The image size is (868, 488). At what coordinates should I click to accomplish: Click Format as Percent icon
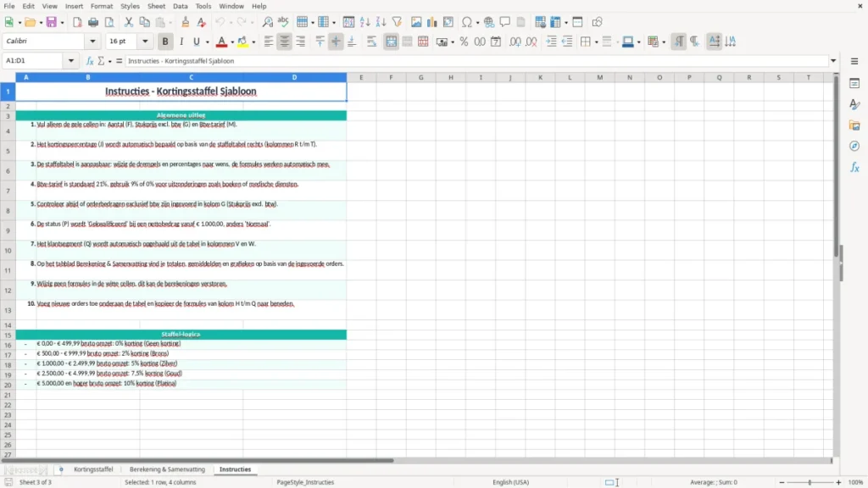point(464,42)
